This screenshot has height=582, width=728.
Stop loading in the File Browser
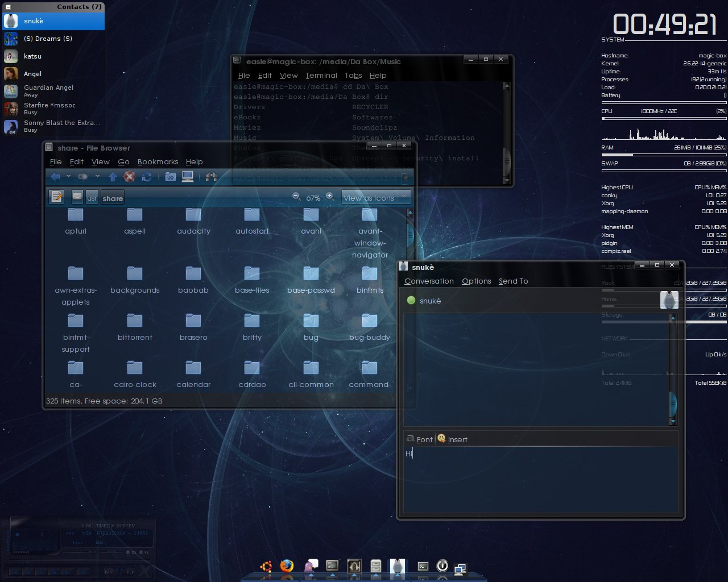pyautogui.click(x=130, y=177)
